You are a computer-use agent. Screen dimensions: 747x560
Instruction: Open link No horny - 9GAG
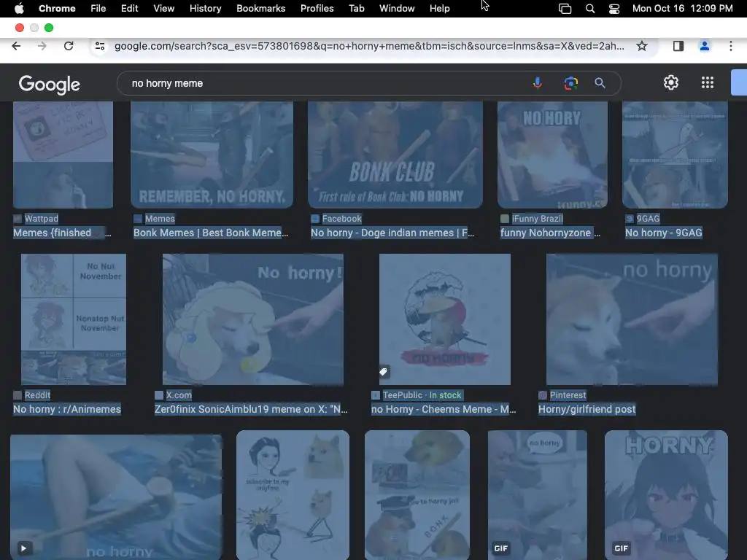[664, 233]
